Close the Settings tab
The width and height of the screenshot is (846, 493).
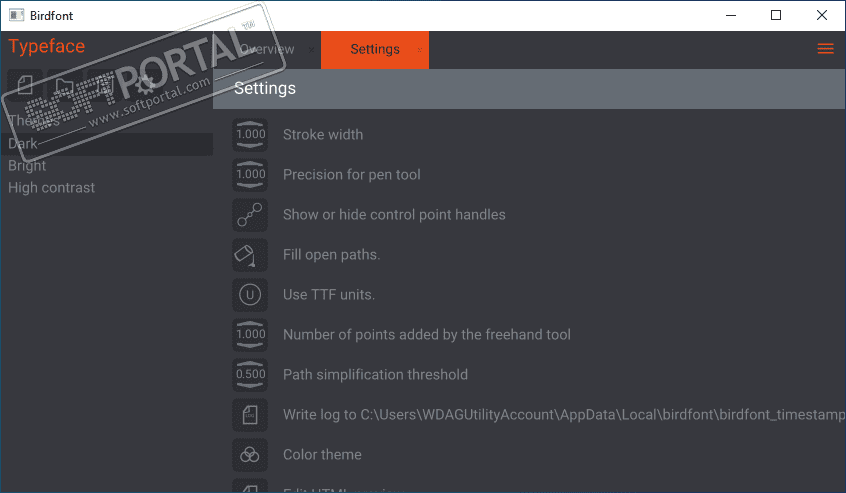[x=419, y=49]
